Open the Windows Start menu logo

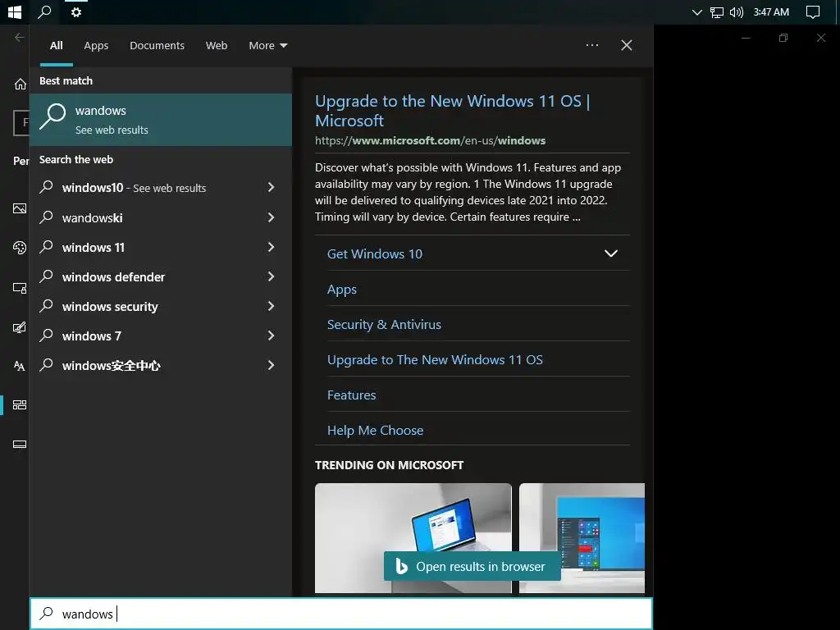click(15, 11)
